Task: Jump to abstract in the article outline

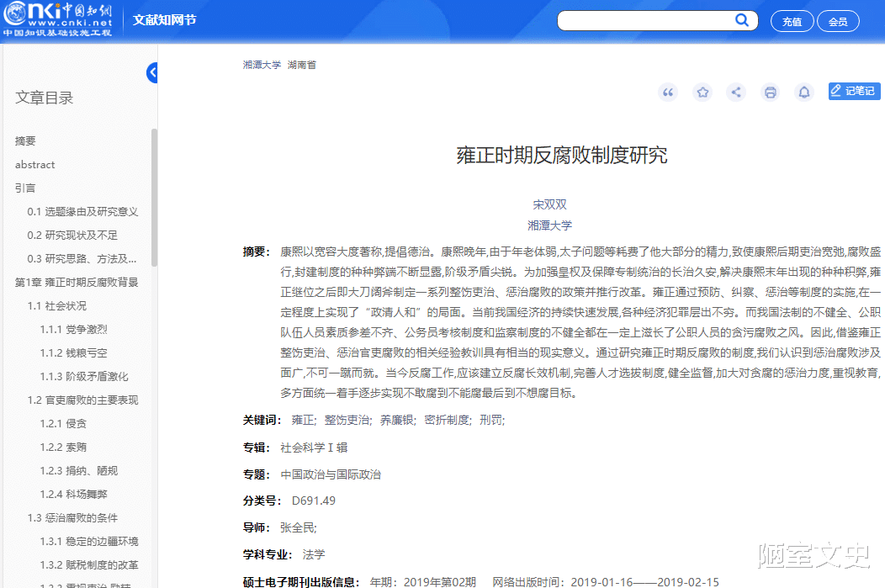Action: click(35, 165)
